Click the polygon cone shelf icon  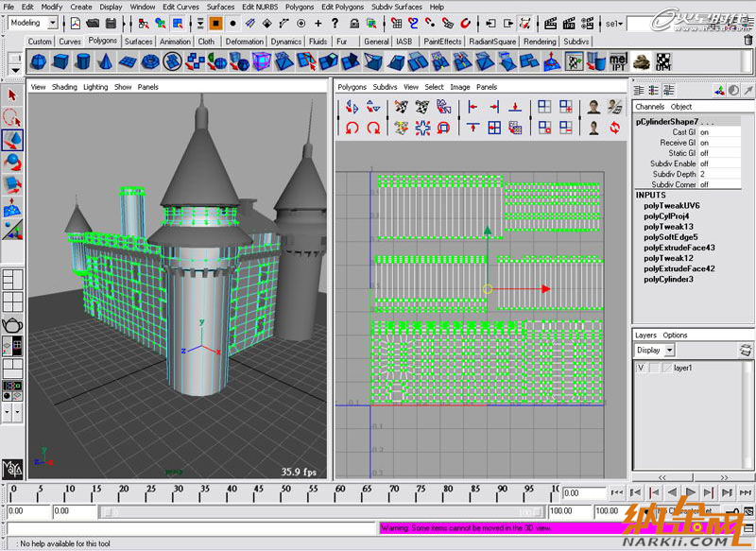tap(107, 61)
